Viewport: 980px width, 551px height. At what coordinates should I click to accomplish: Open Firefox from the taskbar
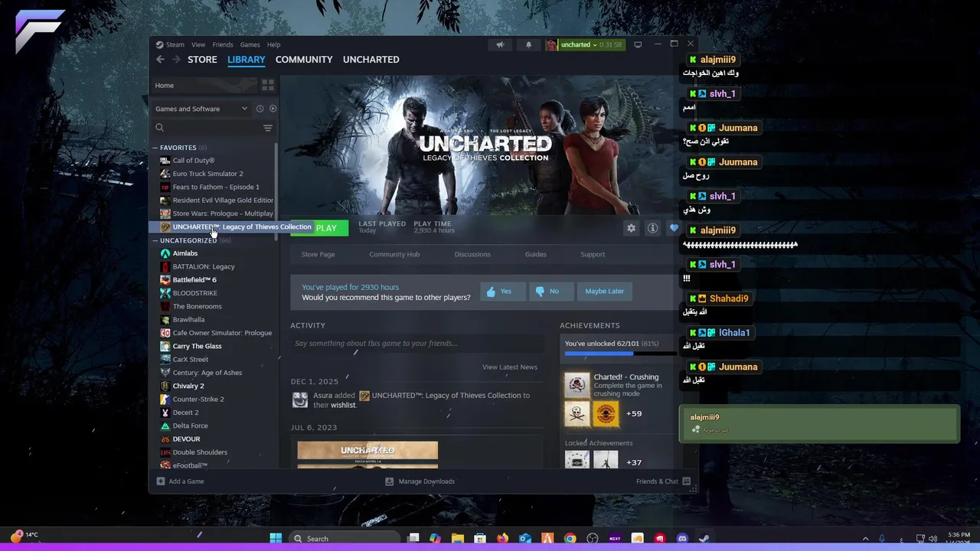click(x=502, y=539)
